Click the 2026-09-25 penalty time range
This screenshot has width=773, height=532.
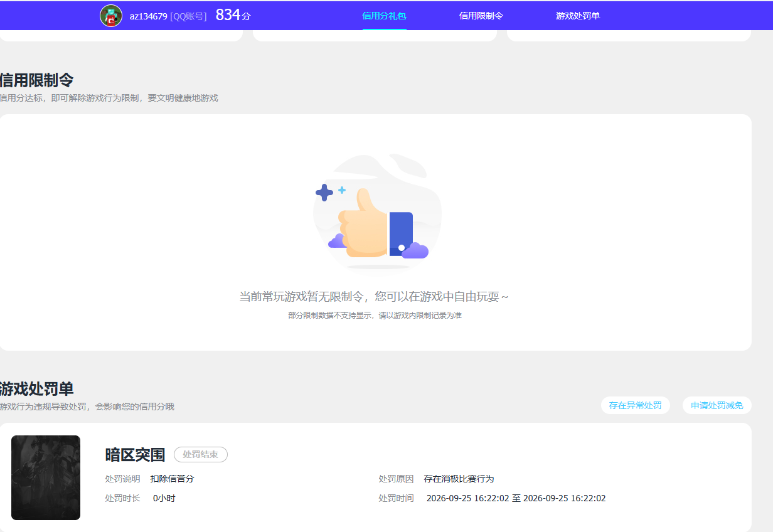pyautogui.click(x=516, y=498)
